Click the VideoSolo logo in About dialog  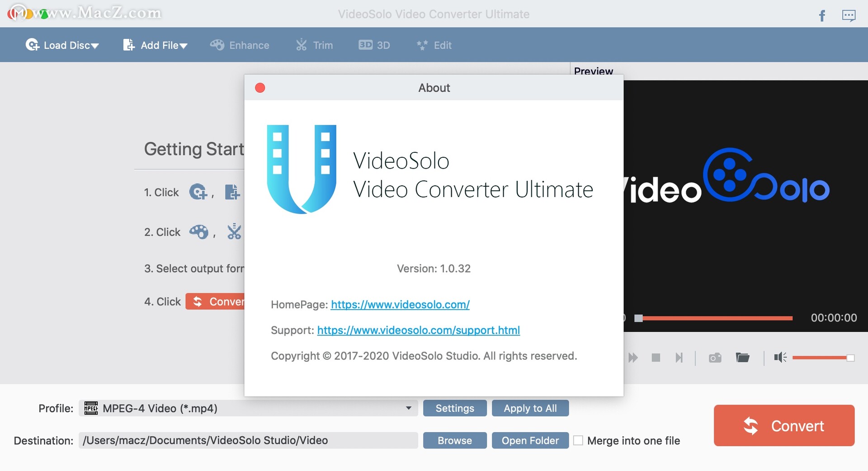pos(302,169)
